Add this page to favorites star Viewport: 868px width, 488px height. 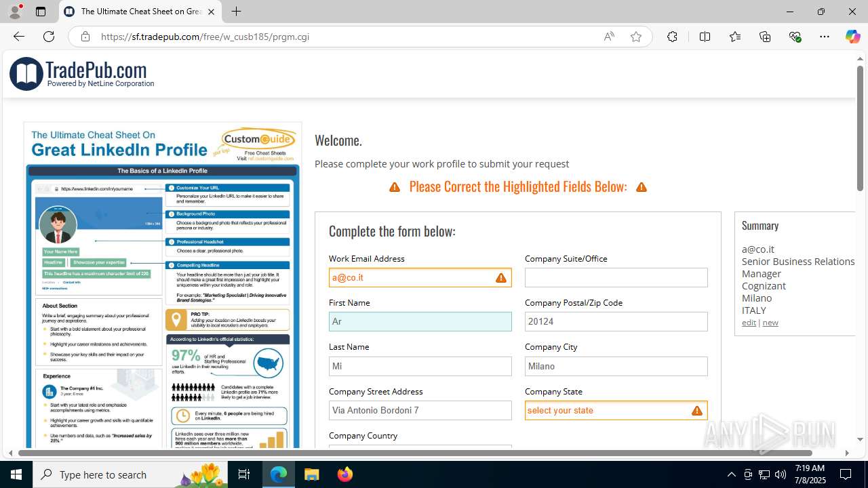coord(636,37)
